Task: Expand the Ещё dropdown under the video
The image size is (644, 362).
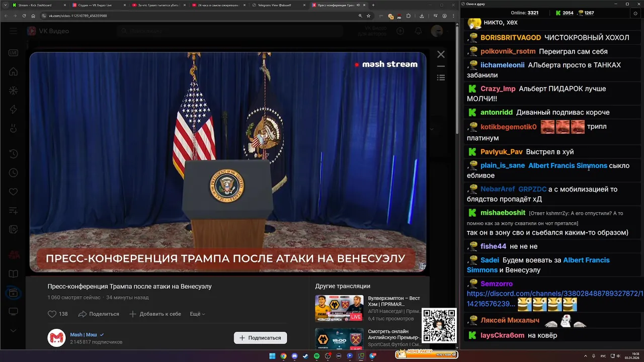Action: pos(197,314)
